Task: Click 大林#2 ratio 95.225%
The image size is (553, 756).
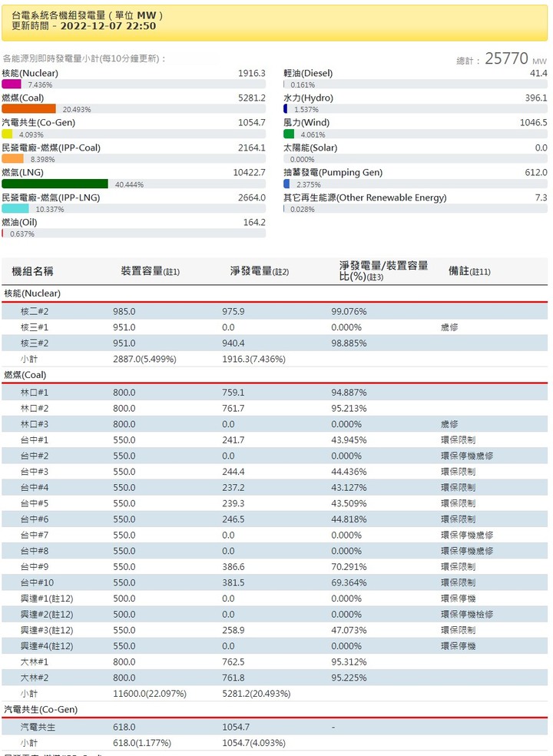Action: tap(349, 678)
